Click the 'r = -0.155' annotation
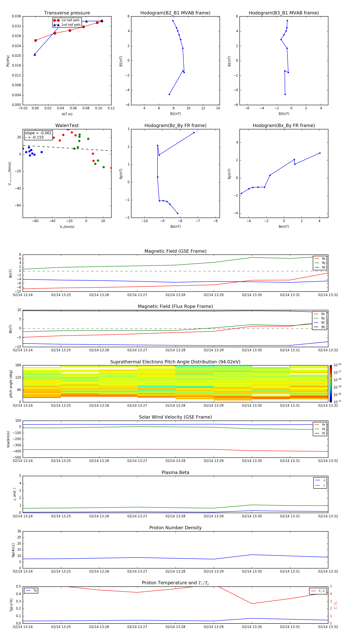351x644 pixels. [x=35, y=137]
